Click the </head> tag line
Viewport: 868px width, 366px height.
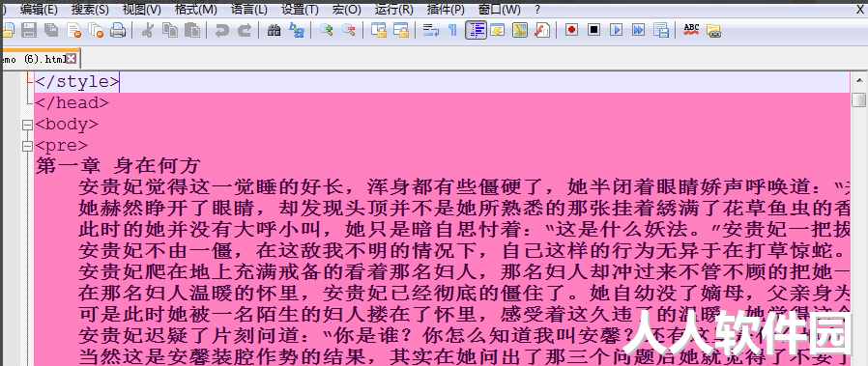(72, 102)
